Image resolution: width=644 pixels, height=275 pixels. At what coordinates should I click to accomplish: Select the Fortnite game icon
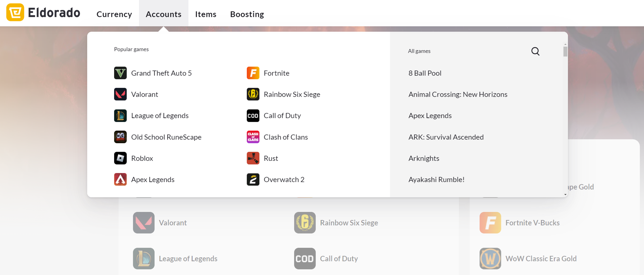(253, 73)
